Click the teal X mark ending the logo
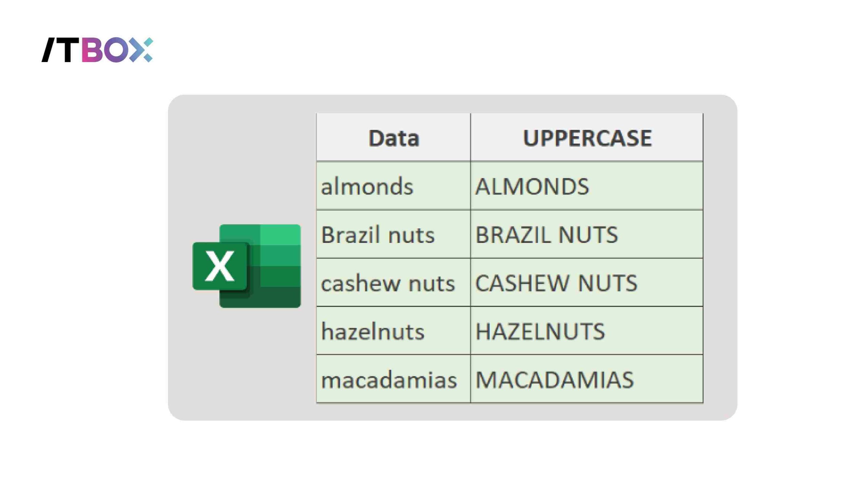The width and height of the screenshot is (868, 488). pyautogui.click(x=143, y=50)
